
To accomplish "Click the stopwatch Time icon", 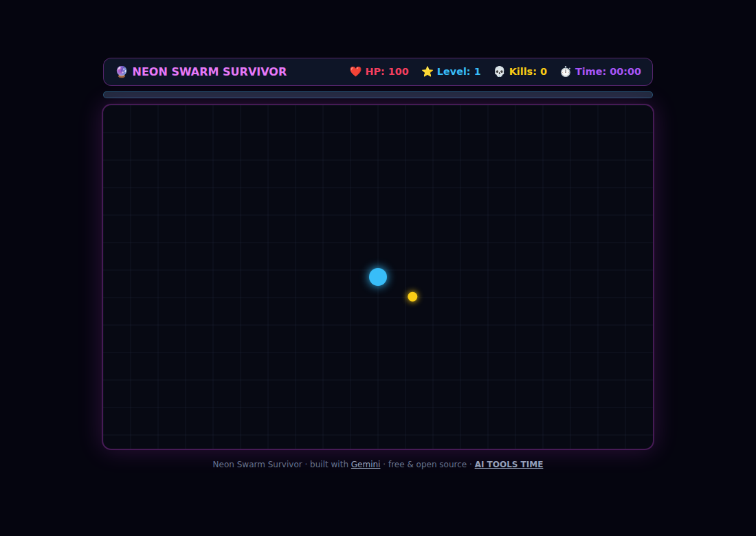I will coord(566,72).
